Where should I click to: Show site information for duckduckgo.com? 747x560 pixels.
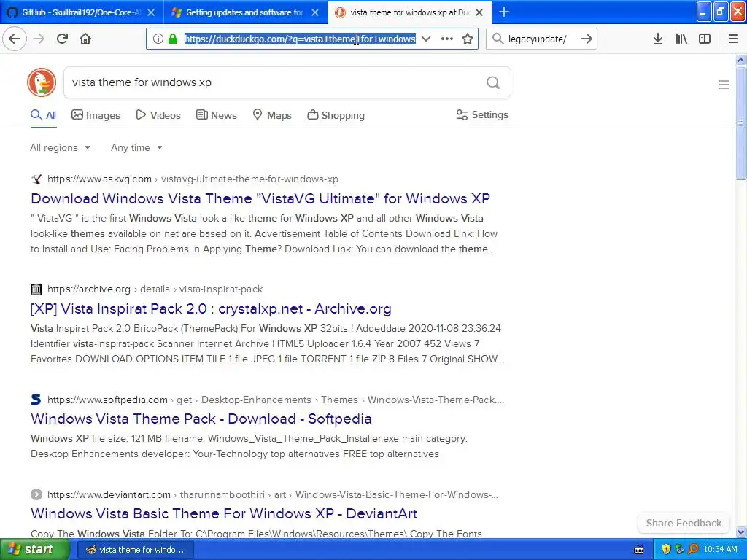click(x=158, y=39)
